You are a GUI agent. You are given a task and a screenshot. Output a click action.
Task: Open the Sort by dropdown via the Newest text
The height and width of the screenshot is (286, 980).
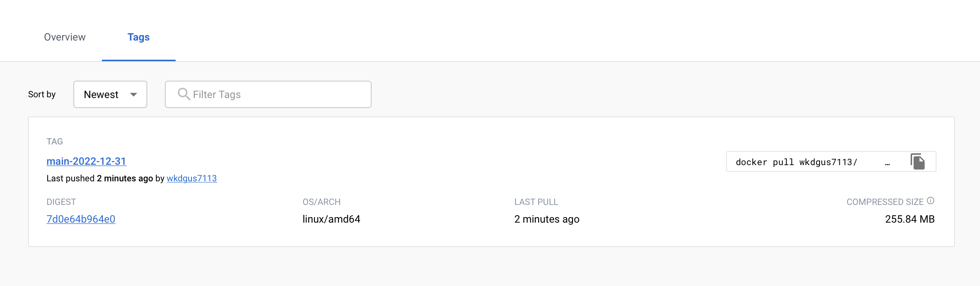pos(101,95)
